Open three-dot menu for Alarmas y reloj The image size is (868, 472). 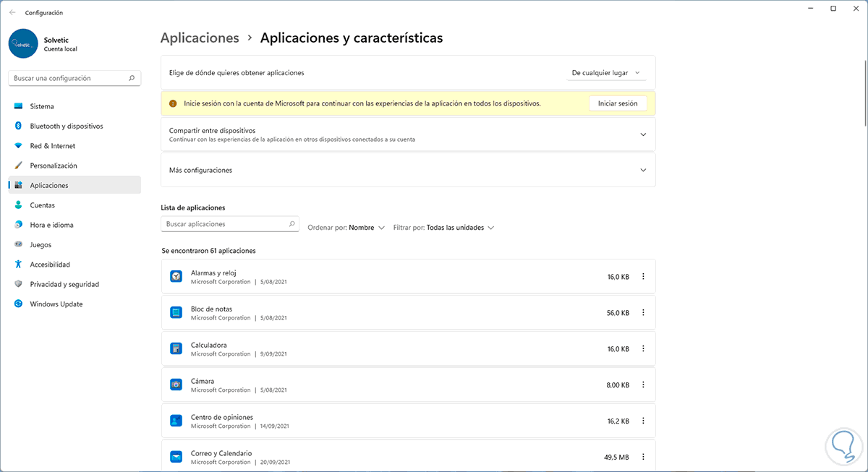point(643,276)
